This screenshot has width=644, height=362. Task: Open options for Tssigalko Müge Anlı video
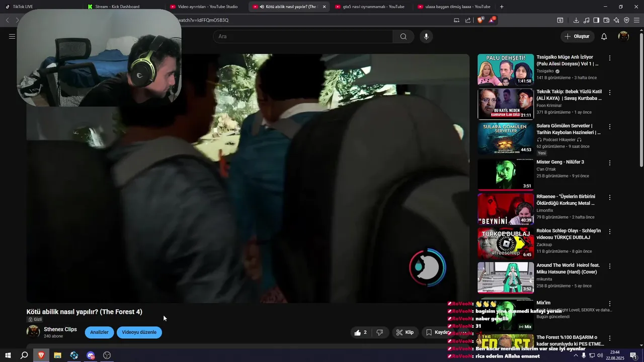pos(609,58)
